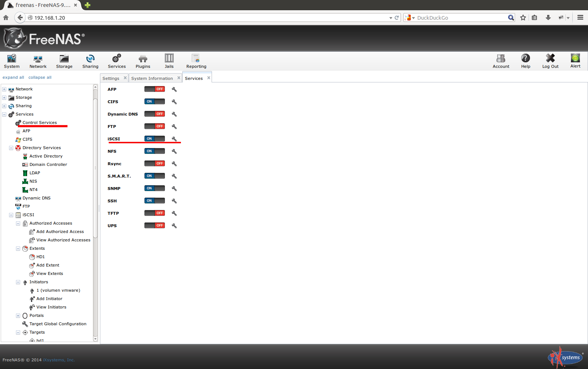Viewport: 588px width, 369px height.
Task: Turn off the CIFS service switch
Action: [x=155, y=101]
